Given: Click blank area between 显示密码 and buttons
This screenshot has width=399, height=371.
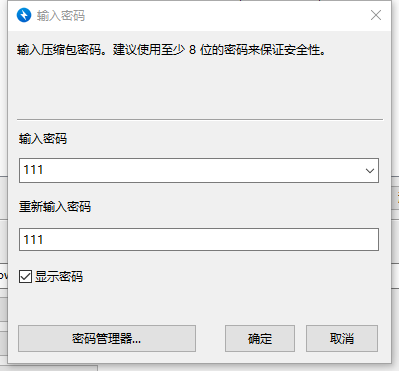Looking at the screenshot, I should point(200,304).
